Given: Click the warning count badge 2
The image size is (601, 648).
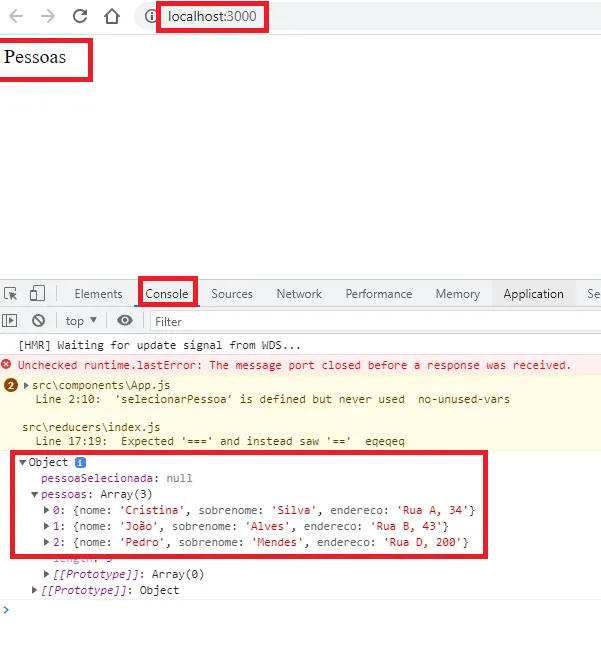Looking at the screenshot, I should pyautogui.click(x=11, y=386).
